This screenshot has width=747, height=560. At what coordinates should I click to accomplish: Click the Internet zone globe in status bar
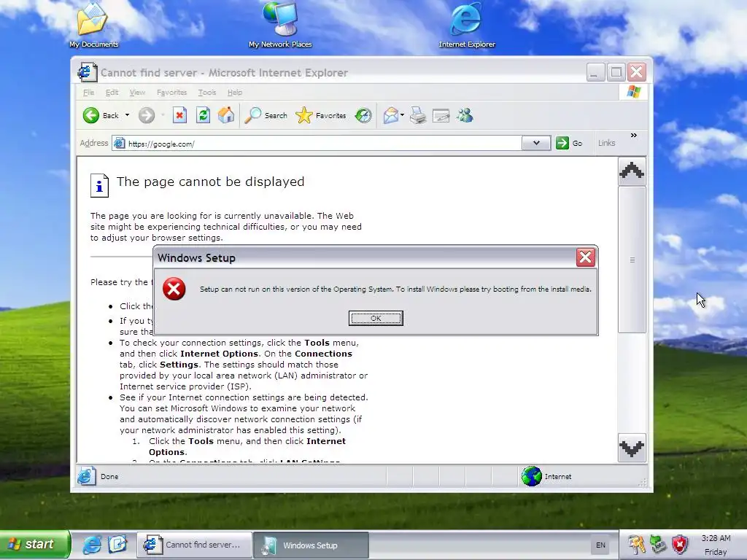pos(531,476)
